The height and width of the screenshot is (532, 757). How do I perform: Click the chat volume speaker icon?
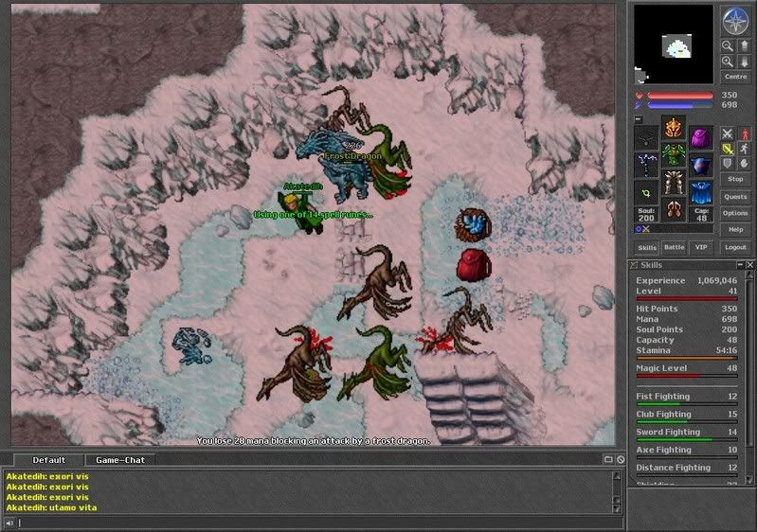[9, 523]
